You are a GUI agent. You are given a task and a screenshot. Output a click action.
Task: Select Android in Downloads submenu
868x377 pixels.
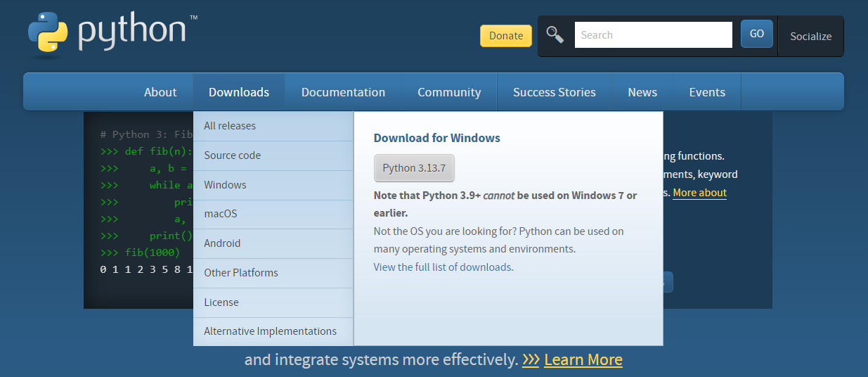(273, 243)
